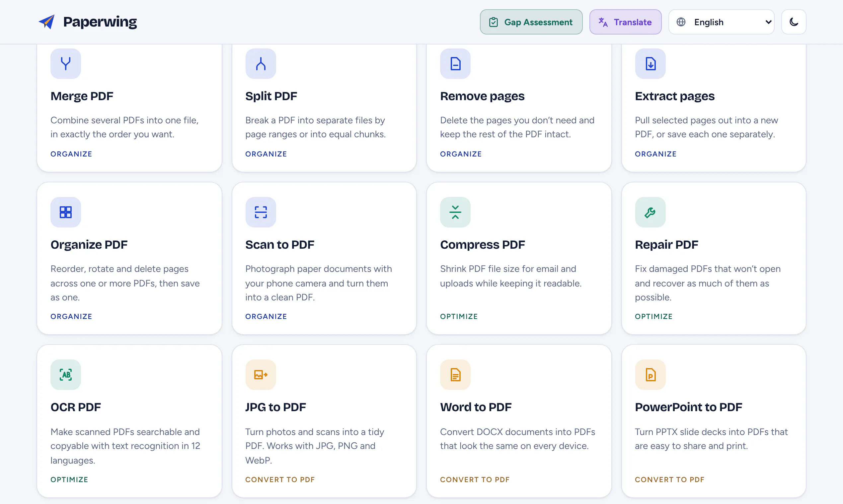Click OPTIMIZE label on Compress PDF card
Screen dimensions: 843x504
click(x=459, y=316)
